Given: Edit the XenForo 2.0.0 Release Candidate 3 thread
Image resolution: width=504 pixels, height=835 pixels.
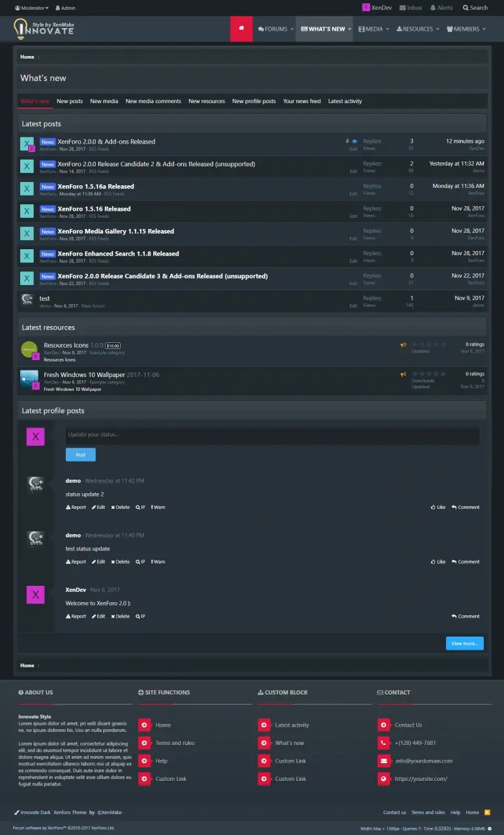Looking at the screenshot, I should 353,283.
